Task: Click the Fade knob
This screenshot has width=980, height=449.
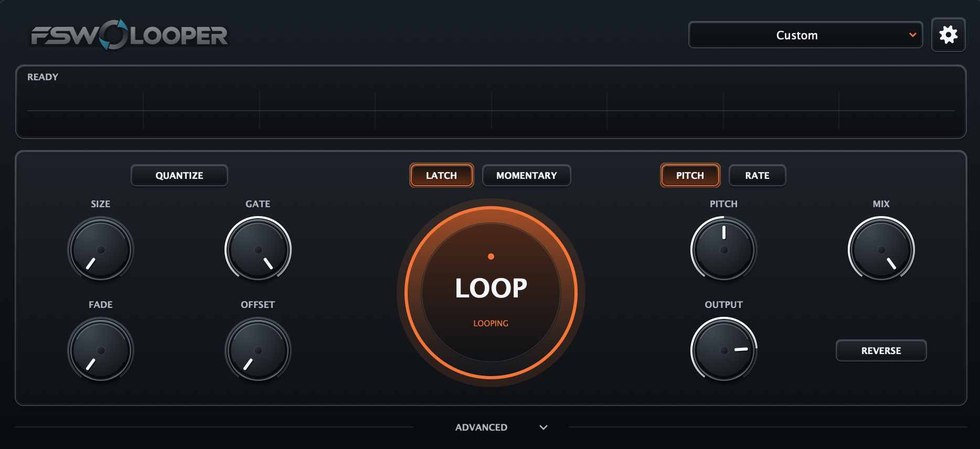Action: pyautogui.click(x=101, y=350)
